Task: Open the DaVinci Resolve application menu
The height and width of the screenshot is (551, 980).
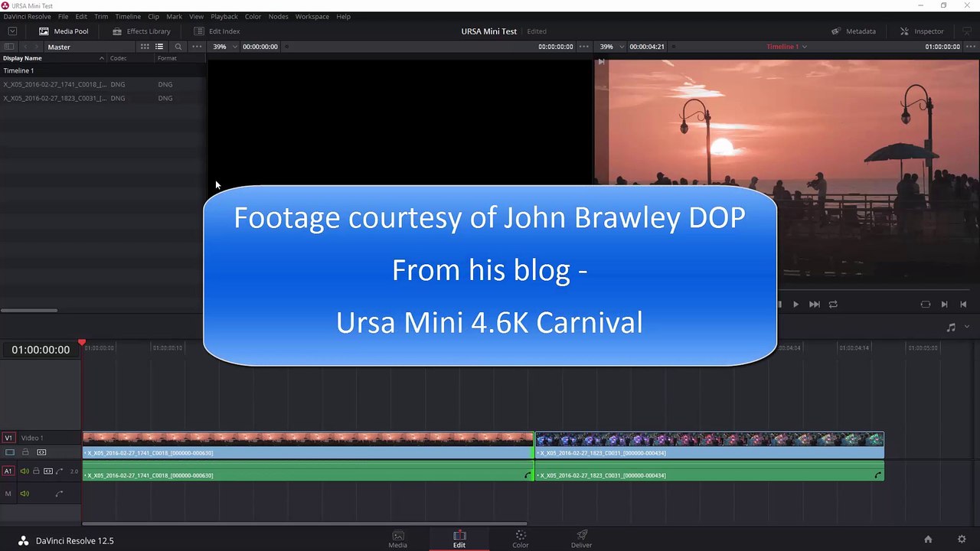Action: pyautogui.click(x=28, y=16)
